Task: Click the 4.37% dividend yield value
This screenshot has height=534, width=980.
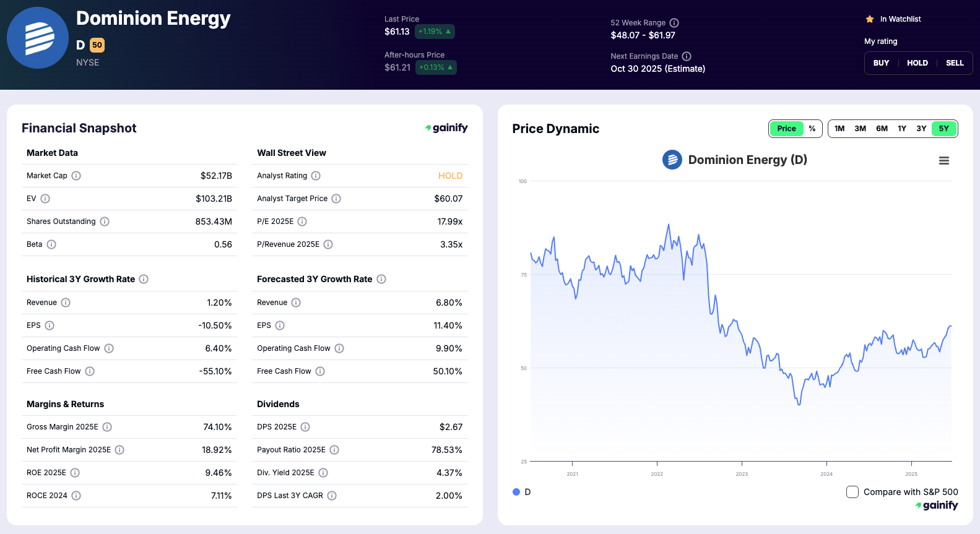Action: (x=449, y=473)
